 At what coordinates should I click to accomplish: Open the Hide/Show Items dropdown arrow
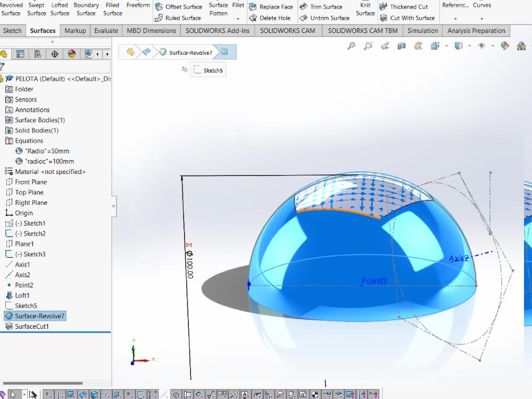(493, 46)
